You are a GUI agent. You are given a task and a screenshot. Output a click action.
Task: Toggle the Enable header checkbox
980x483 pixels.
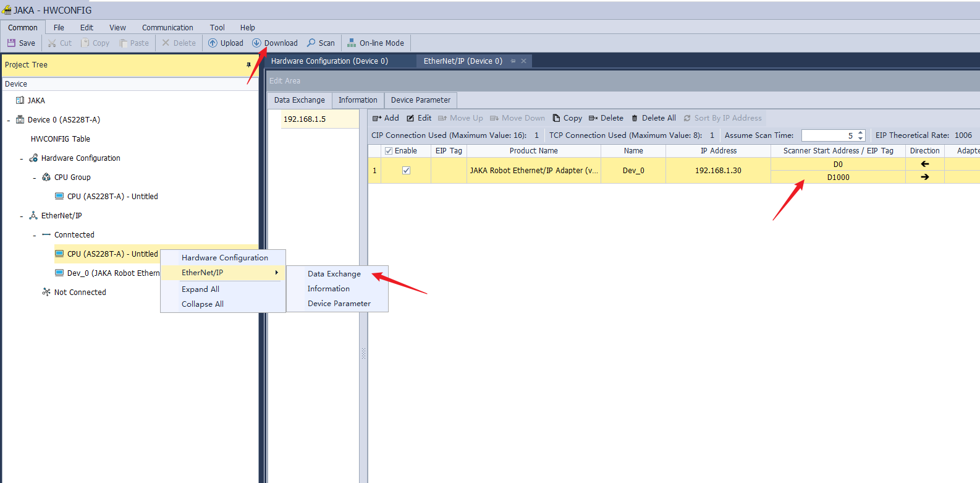tap(389, 151)
